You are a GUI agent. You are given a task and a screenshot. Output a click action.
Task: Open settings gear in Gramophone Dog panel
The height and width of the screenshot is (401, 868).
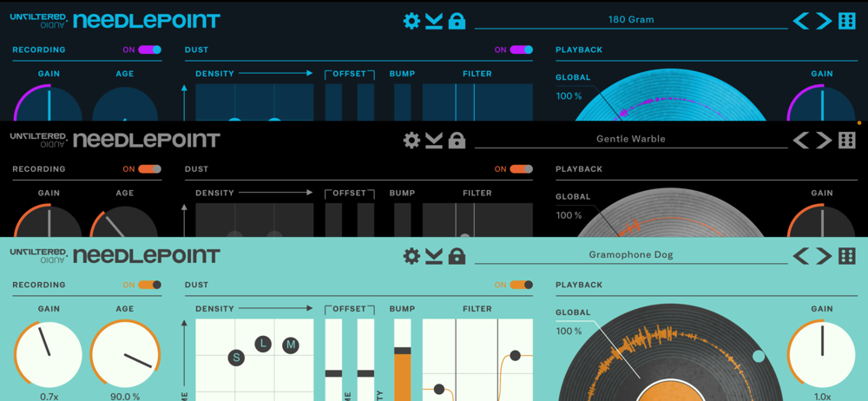click(411, 256)
